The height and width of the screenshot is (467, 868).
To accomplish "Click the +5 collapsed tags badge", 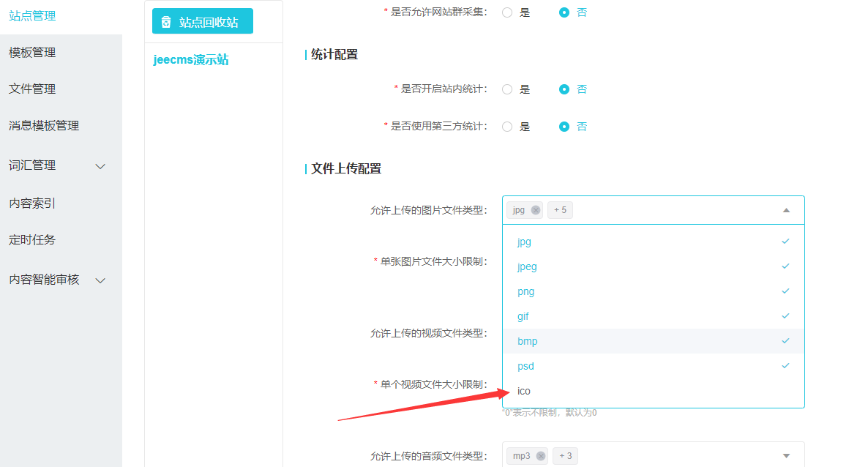I will click(560, 210).
